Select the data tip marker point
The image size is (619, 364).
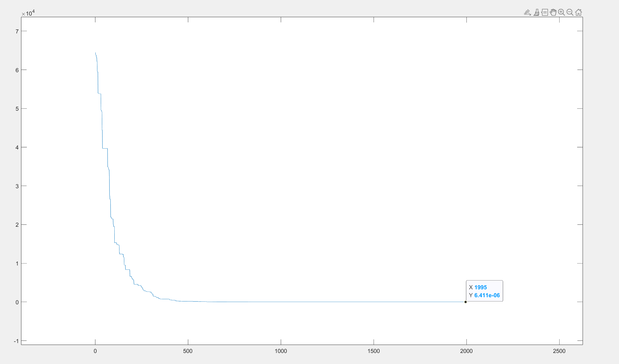pos(466,302)
